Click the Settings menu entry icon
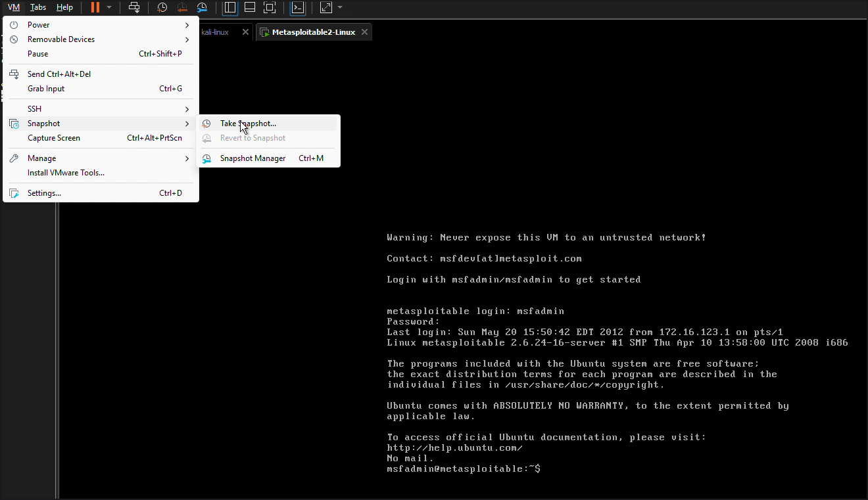Viewport: 868px width, 500px height. (x=14, y=193)
